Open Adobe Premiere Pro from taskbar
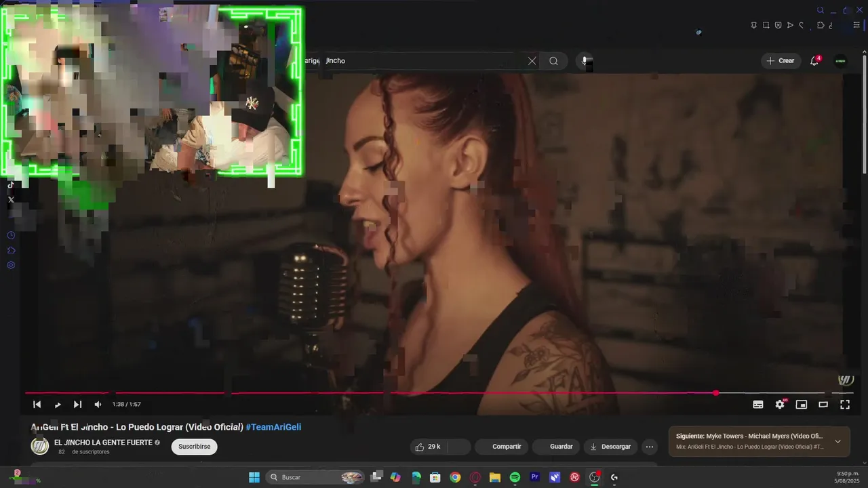 pyautogui.click(x=534, y=477)
